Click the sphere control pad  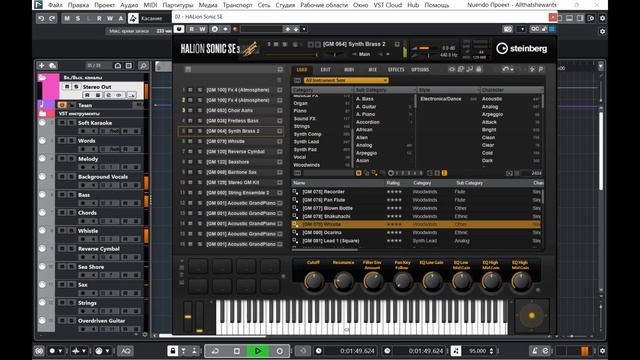[x=531, y=316]
